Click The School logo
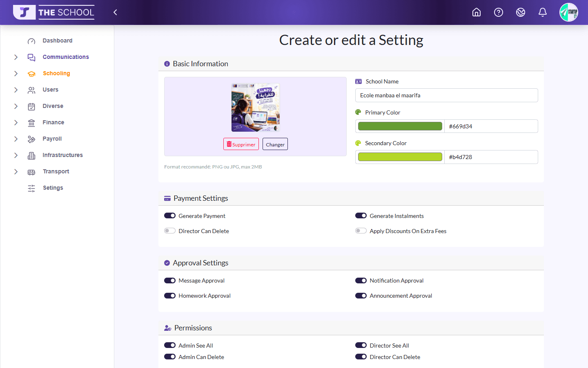The width and height of the screenshot is (588, 368). click(x=54, y=12)
